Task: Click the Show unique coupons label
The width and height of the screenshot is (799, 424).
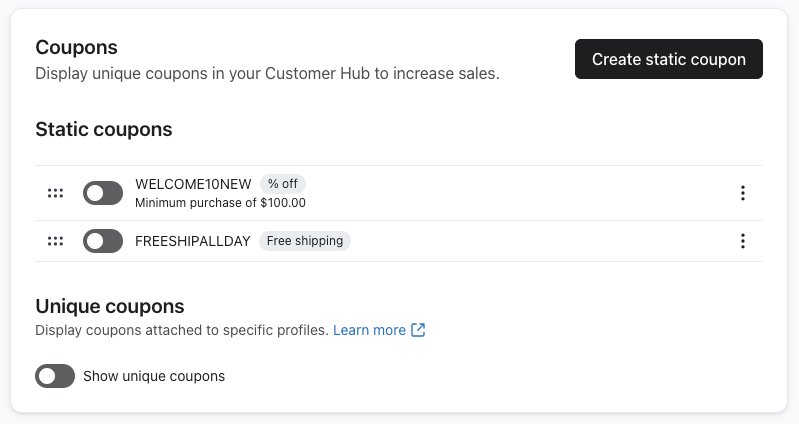Action: (x=154, y=376)
